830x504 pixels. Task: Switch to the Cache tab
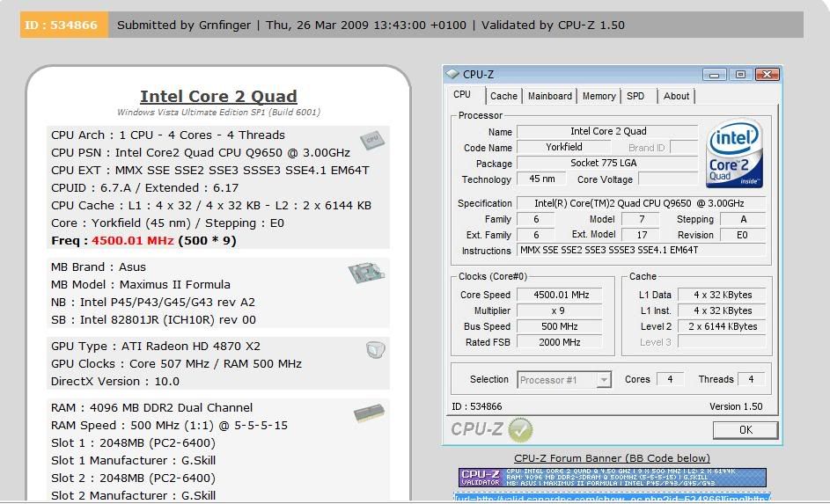[503, 96]
